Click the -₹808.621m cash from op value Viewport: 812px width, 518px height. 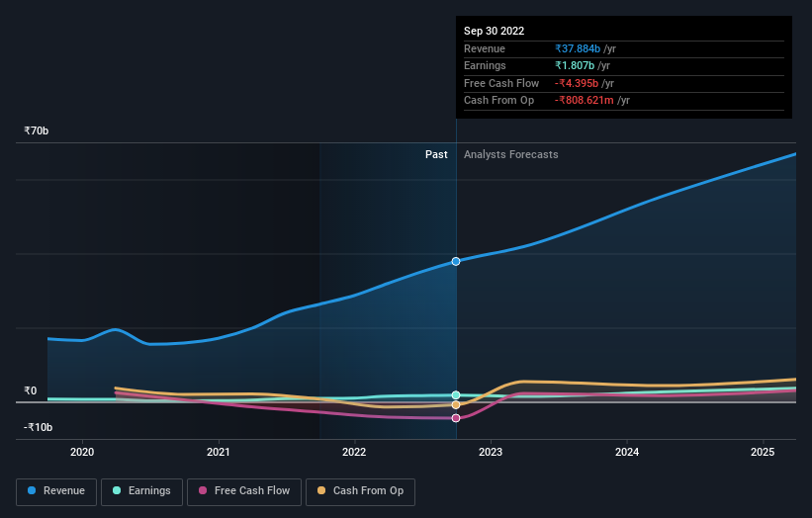(x=585, y=101)
